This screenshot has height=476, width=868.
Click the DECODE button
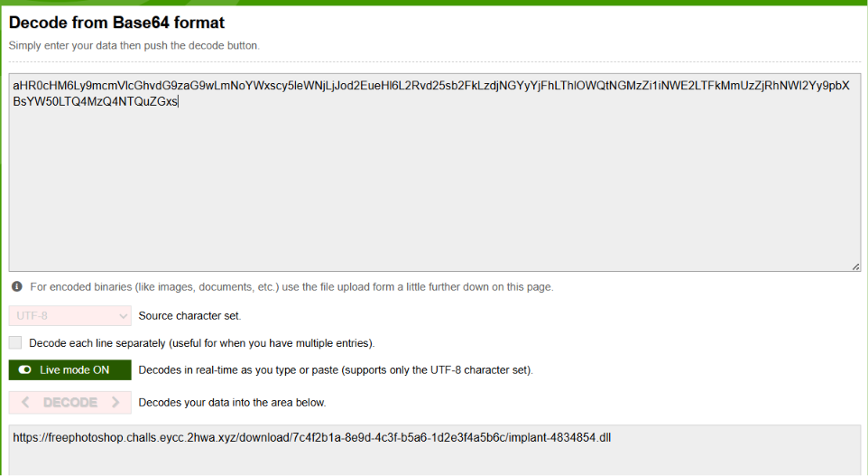[x=69, y=402]
